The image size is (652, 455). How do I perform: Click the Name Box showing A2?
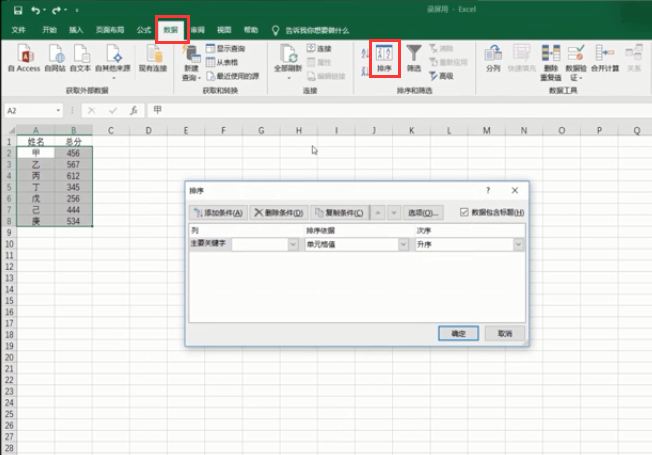pyautogui.click(x=32, y=110)
